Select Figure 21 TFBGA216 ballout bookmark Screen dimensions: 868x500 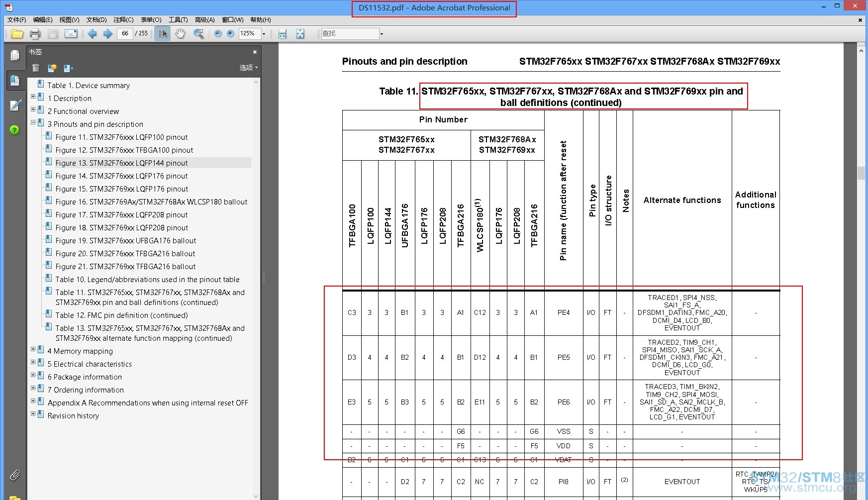tap(125, 267)
